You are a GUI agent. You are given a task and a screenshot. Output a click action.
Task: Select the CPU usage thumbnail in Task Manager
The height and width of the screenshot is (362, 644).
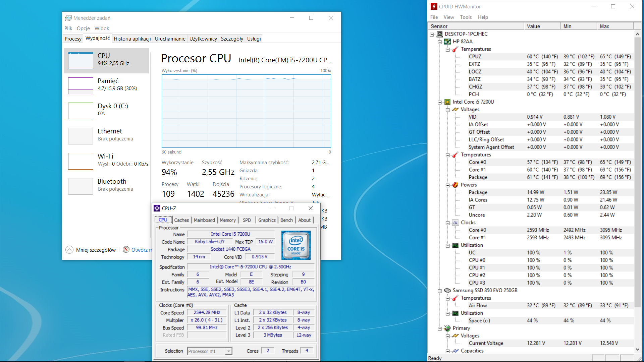point(80,61)
